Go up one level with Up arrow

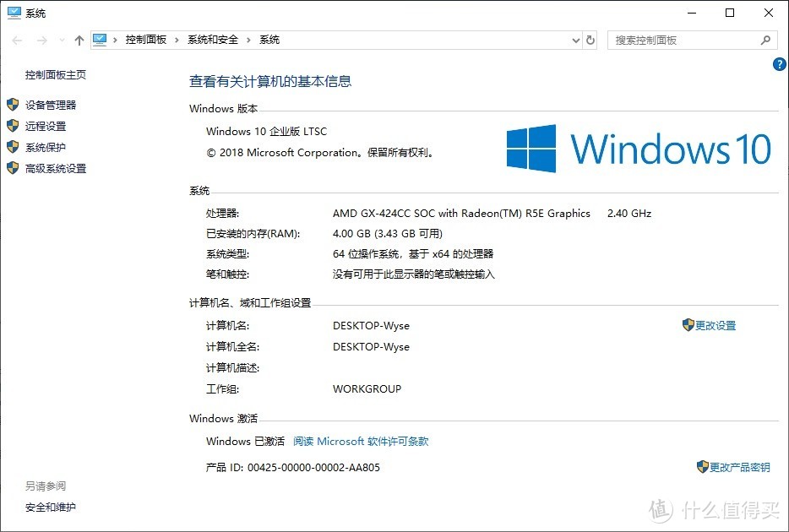[79, 41]
